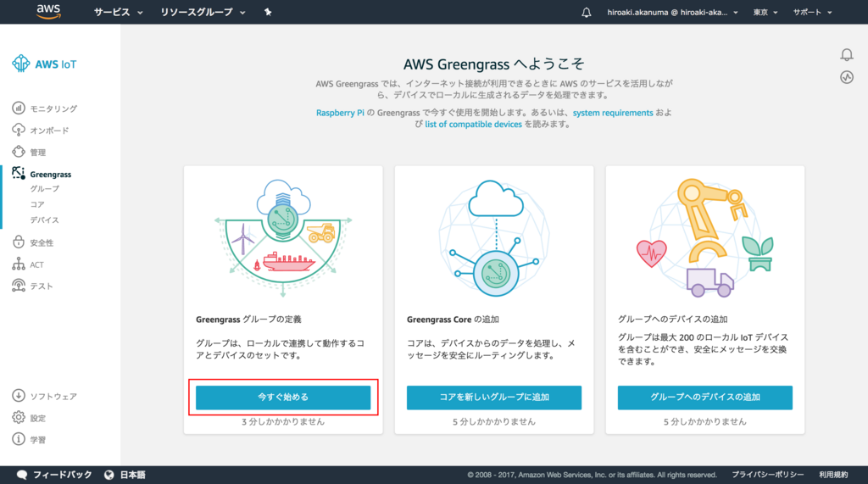Click the notification bell in top navigation bar
The width and height of the screenshot is (868, 484).
(x=587, y=12)
